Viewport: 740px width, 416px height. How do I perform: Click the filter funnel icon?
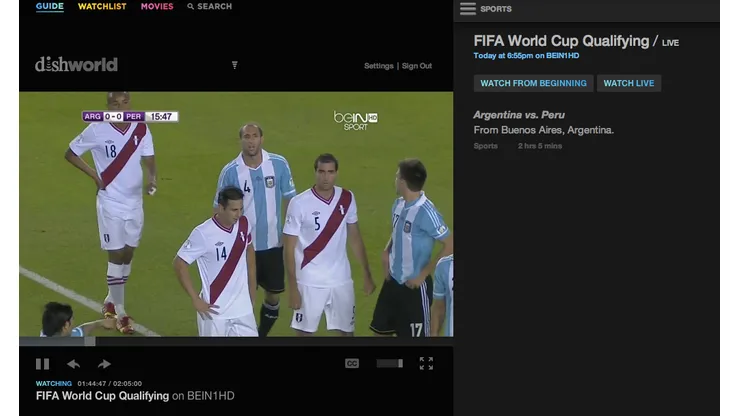coord(234,65)
